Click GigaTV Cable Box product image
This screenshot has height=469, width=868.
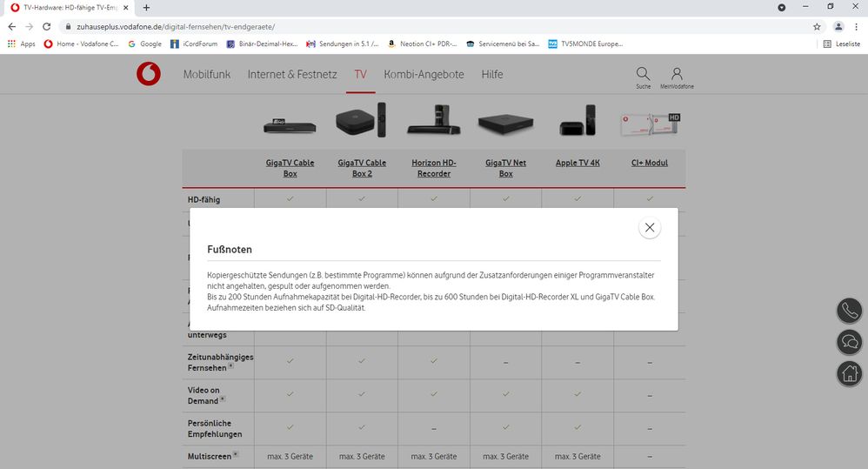pos(290,125)
